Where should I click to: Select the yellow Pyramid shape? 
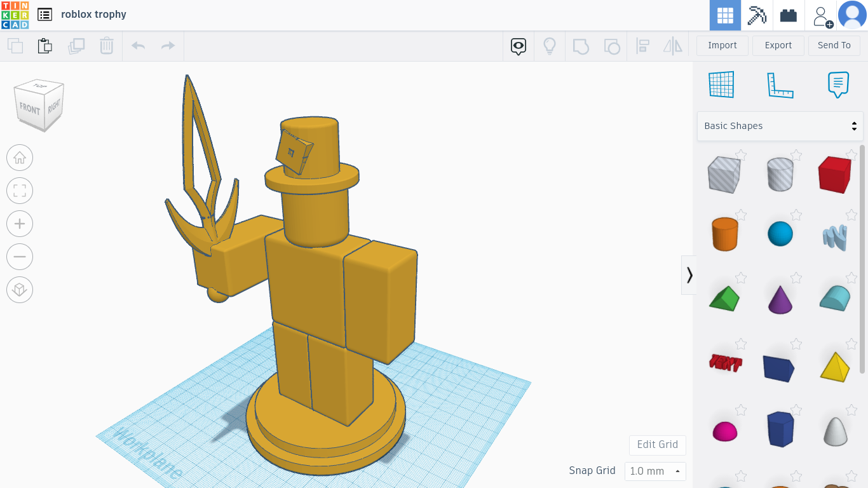click(835, 367)
